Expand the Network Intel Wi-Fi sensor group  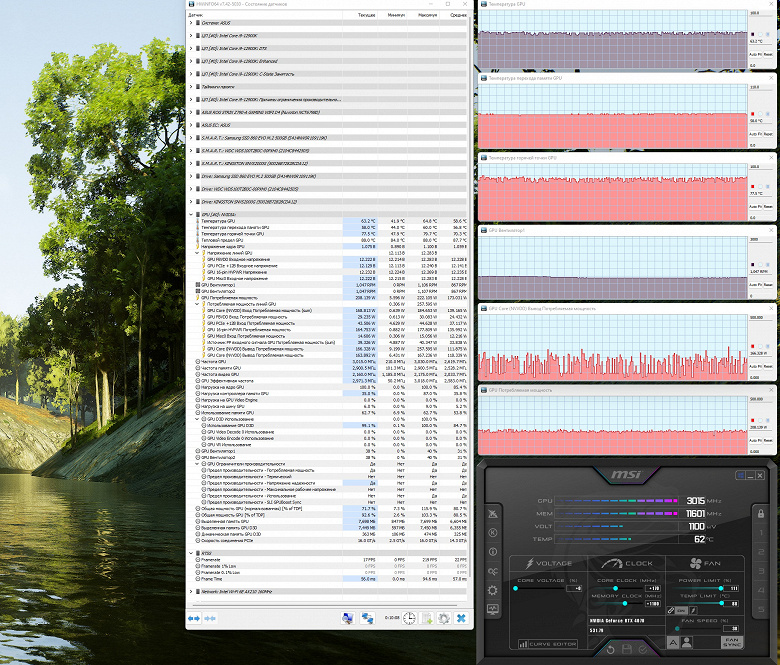(191, 592)
